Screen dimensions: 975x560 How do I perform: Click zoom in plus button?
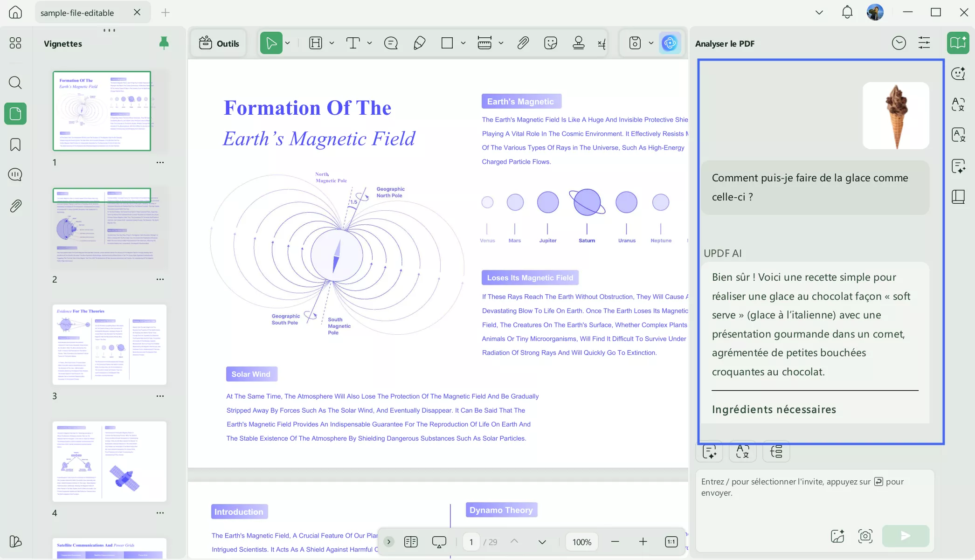(x=643, y=542)
